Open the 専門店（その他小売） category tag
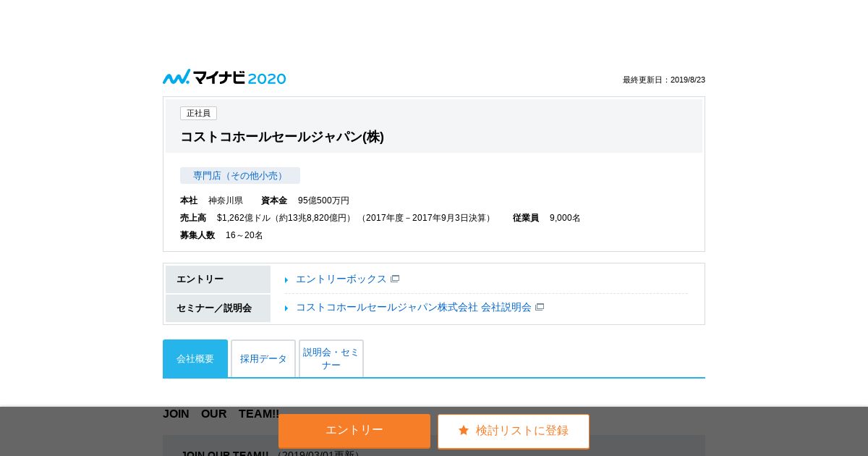 [x=240, y=175]
